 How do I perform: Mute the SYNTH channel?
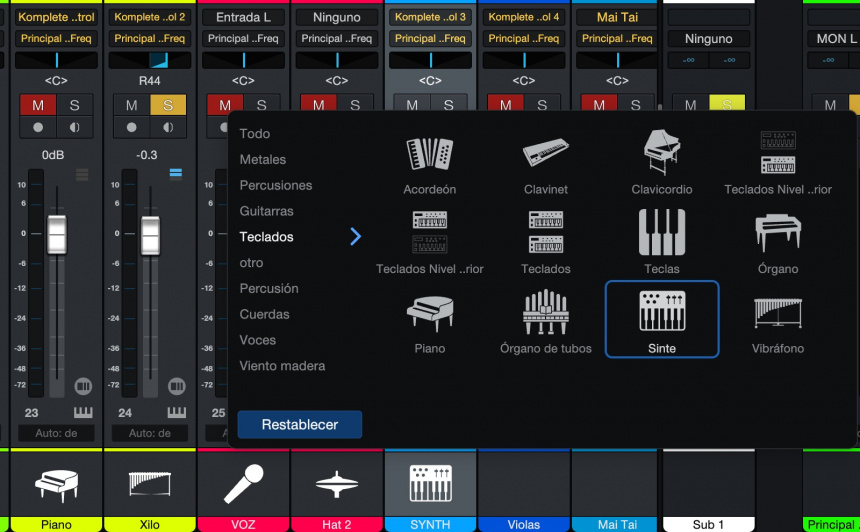(x=412, y=104)
